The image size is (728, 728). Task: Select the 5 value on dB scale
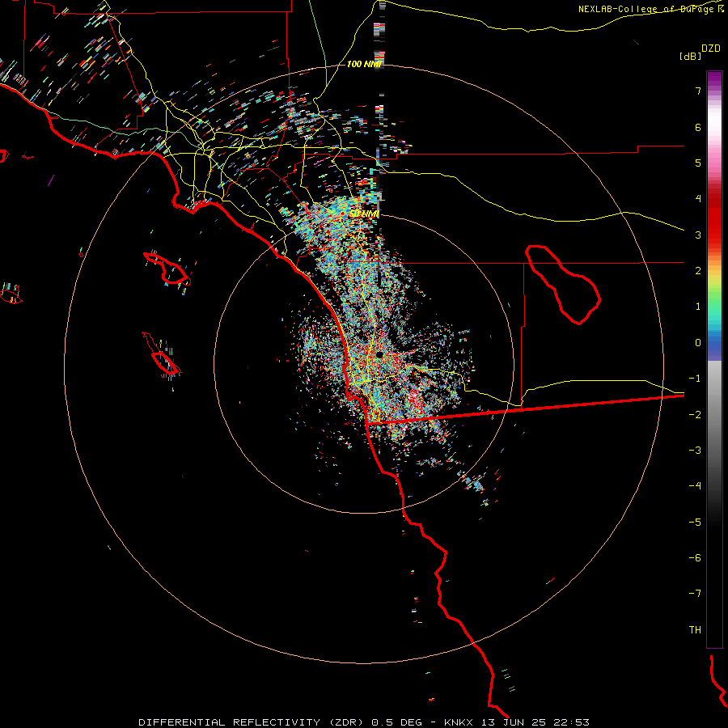point(698,163)
